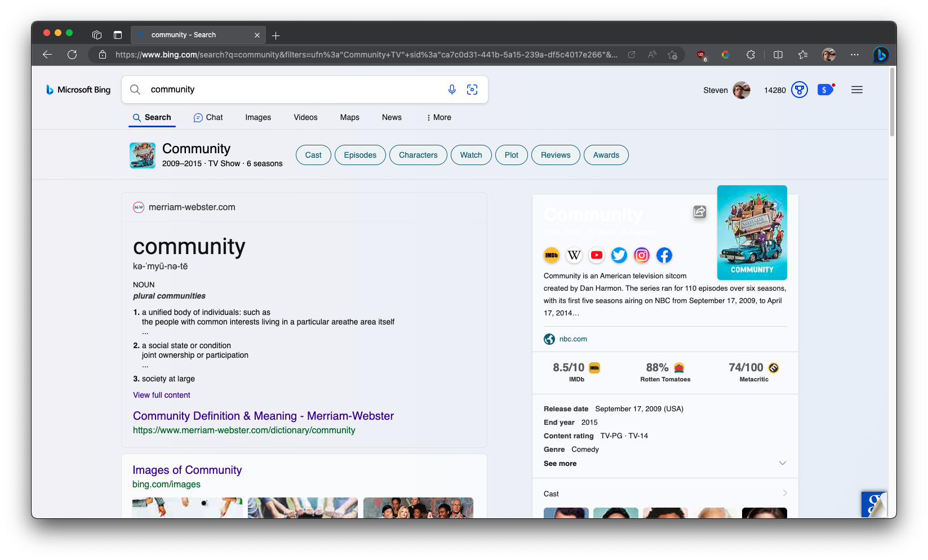Open Microsoft Rewards medal icon
This screenshot has width=928, height=560.
800,90
